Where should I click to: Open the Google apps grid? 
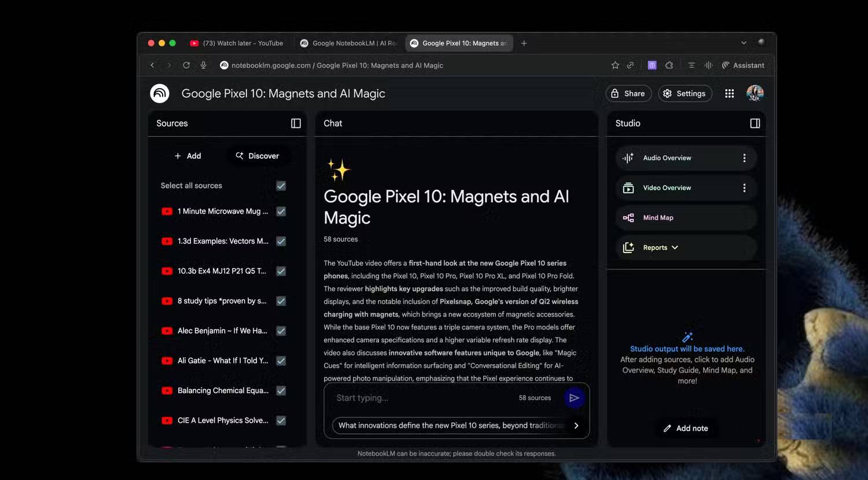point(729,93)
